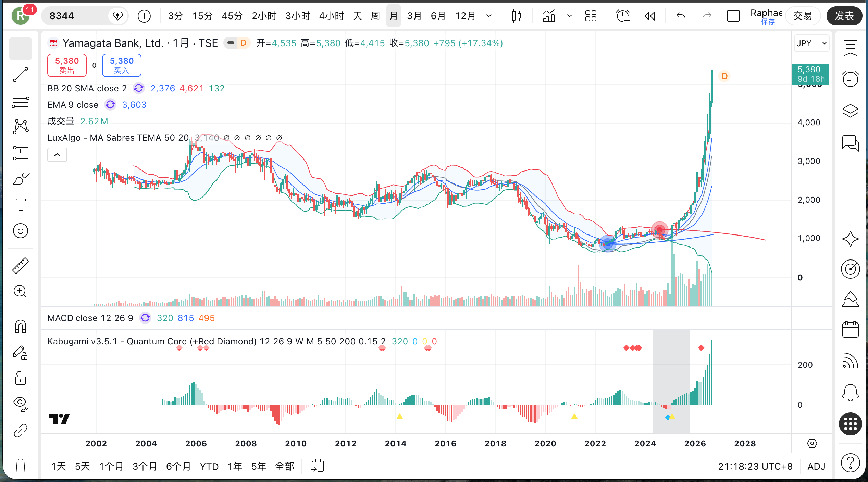Open candlestick chart type selector
This screenshot has height=482, width=868.
516,16
